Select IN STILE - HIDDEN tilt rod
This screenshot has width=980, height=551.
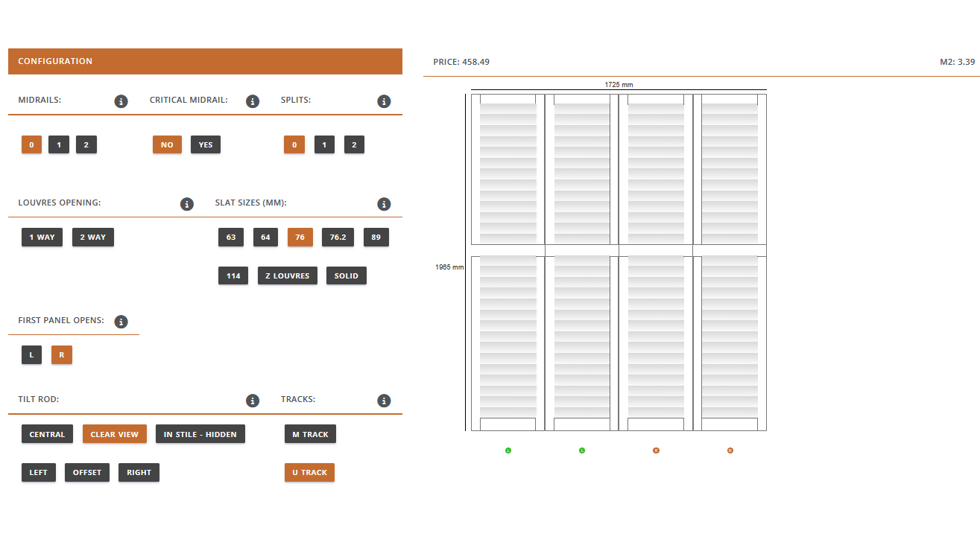200,434
